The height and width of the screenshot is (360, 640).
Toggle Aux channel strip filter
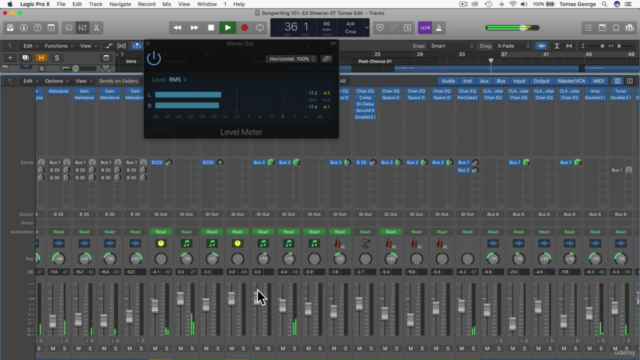484,81
